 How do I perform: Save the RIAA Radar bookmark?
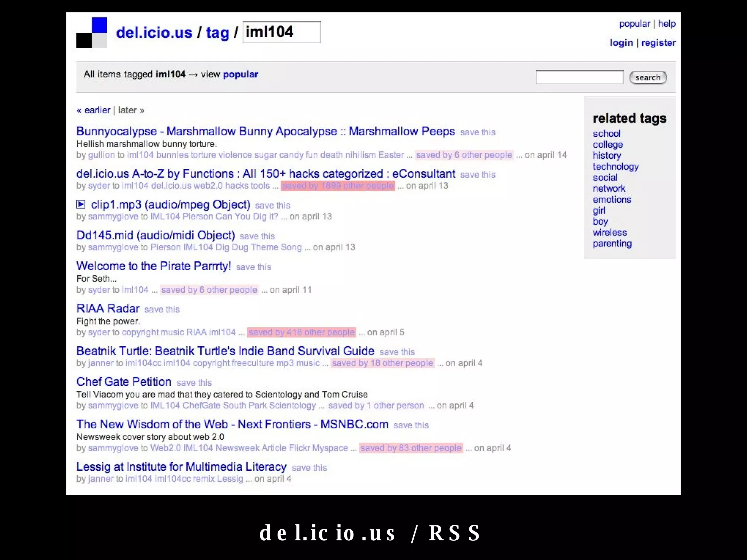tap(162, 310)
